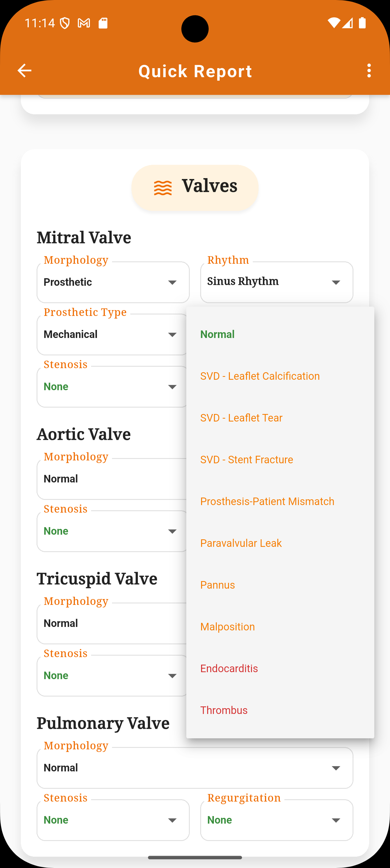Tap the battery status icon
This screenshot has width=390, height=868.
[362, 23]
